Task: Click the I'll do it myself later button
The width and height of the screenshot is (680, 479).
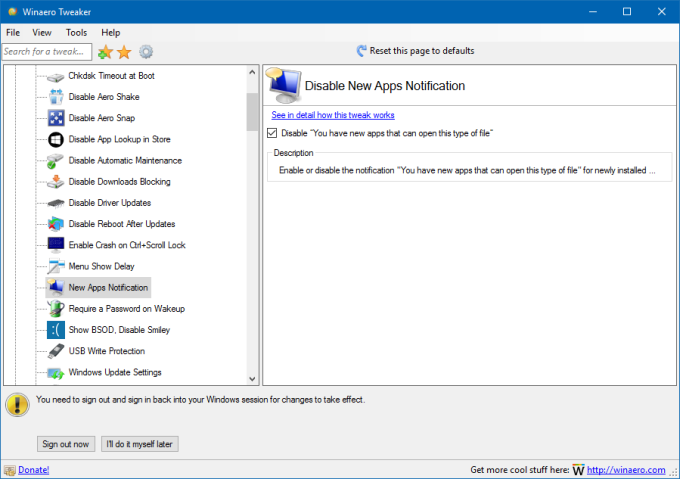Action: (x=140, y=444)
